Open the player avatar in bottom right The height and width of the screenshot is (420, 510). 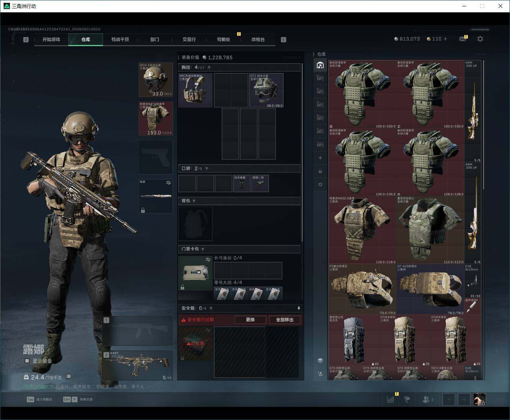[x=480, y=400]
